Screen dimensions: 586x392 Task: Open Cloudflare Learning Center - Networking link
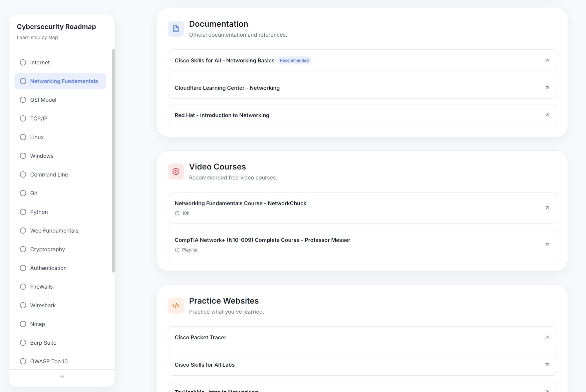[362, 88]
